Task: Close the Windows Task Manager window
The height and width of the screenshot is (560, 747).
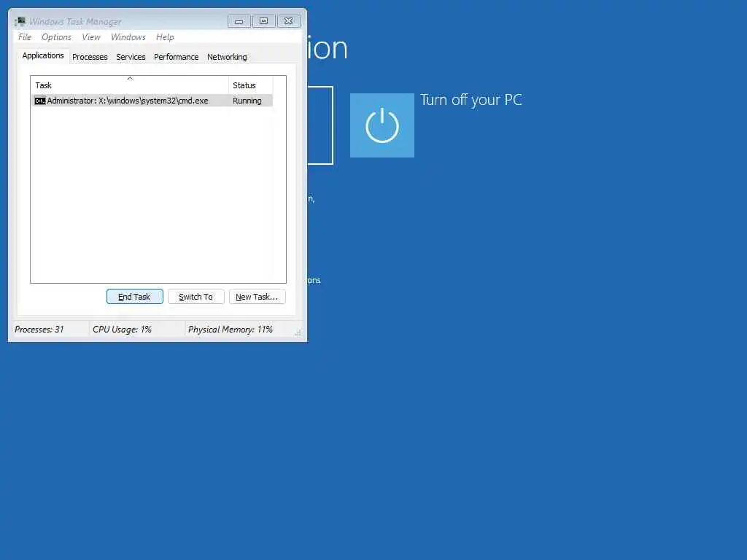Action: [x=289, y=21]
